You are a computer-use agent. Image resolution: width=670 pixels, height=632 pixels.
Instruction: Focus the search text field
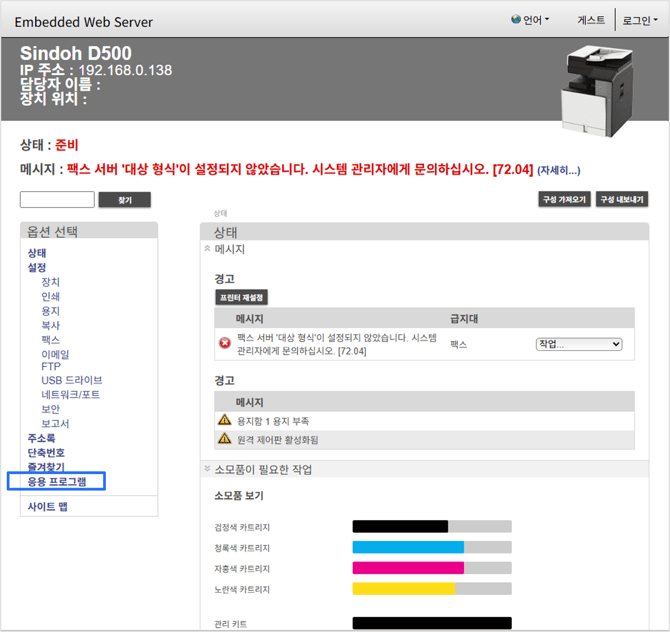pos(57,200)
